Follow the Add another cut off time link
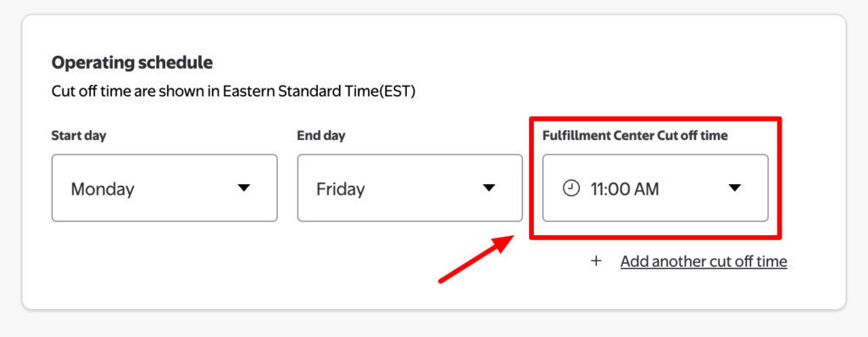Image resolution: width=868 pixels, height=337 pixels. coord(704,261)
